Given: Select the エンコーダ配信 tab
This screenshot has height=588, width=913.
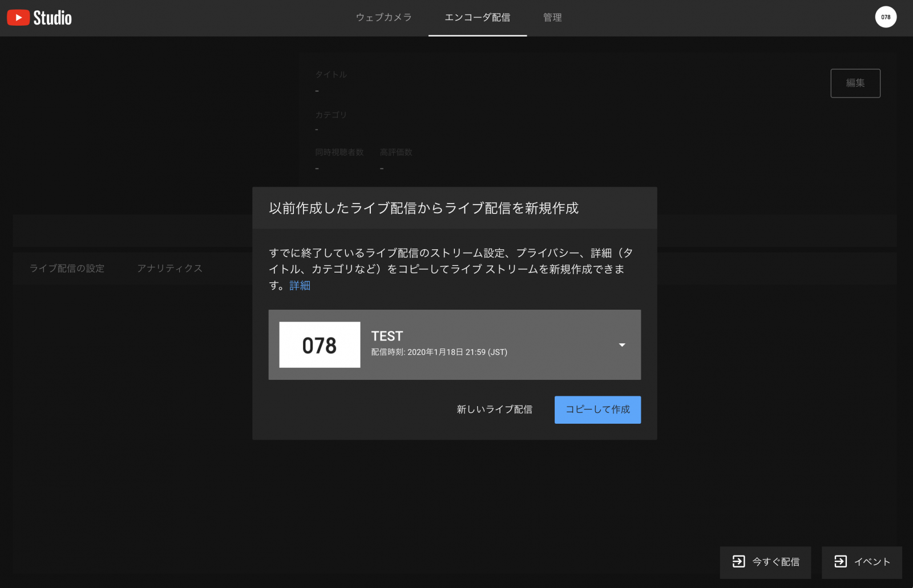Looking at the screenshot, I should click(477, 18).
